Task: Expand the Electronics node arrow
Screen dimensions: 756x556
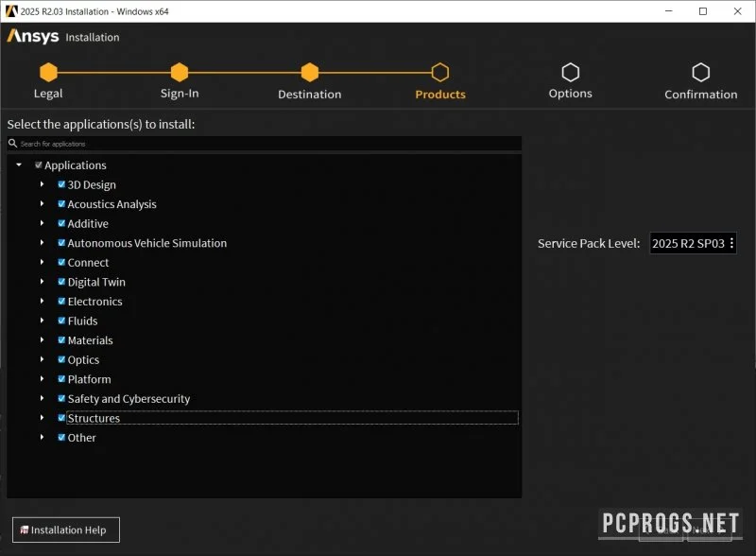Action: (42, 301)
